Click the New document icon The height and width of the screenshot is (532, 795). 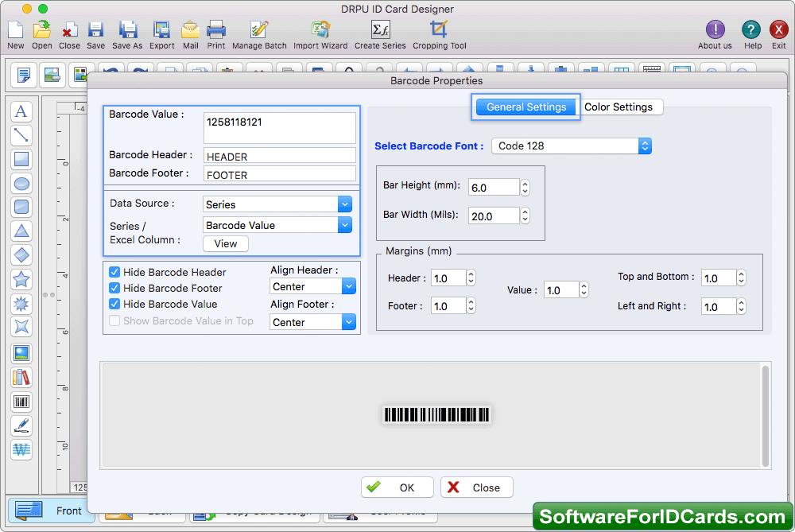pos(15,34)
